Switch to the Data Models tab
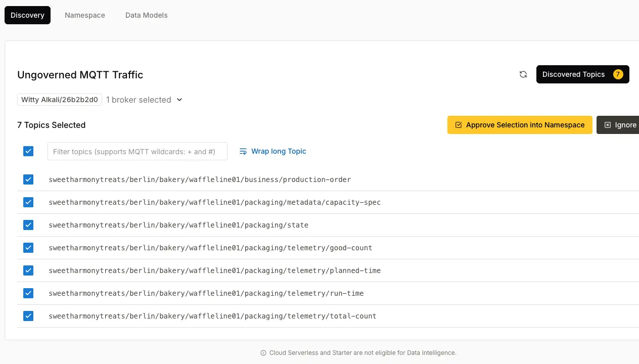 pos(147,15)
